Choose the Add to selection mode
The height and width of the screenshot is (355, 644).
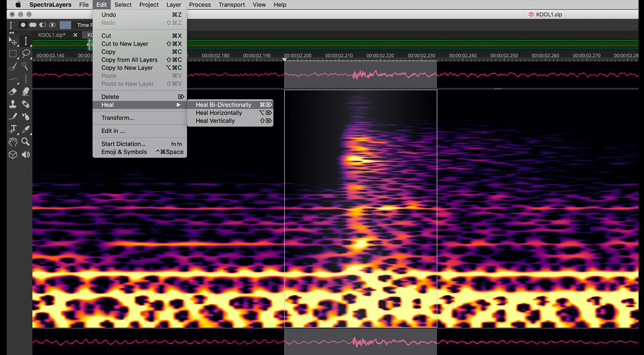[x=33, y=25]
